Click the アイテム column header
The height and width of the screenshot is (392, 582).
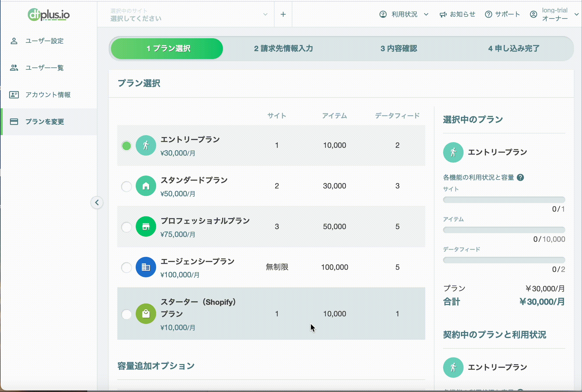pyautogui.click(x=335, y=116)
